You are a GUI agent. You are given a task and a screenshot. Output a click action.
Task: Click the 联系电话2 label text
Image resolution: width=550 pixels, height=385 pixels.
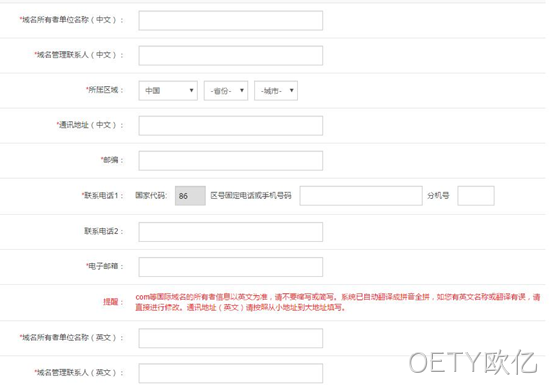click(103, 231)
